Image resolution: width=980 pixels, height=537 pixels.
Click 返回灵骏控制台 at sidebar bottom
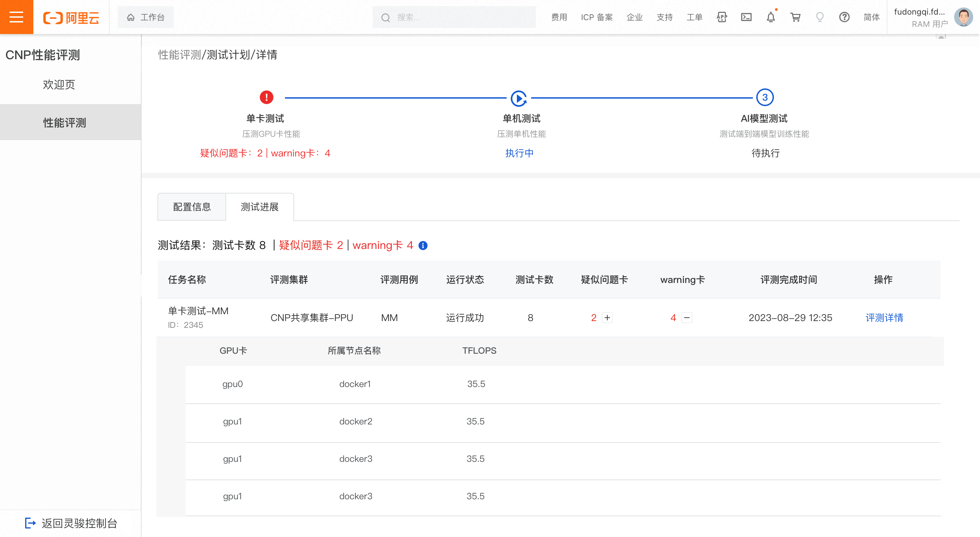[71, 523]
